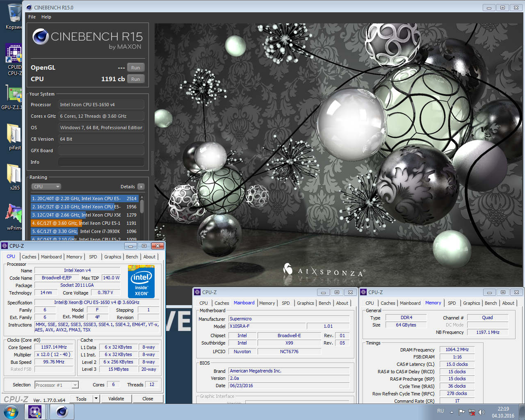Viewport: 525px width, 420px height.
Task: Open the wPrime desktop shortcut
Action: tap(14, 217)
